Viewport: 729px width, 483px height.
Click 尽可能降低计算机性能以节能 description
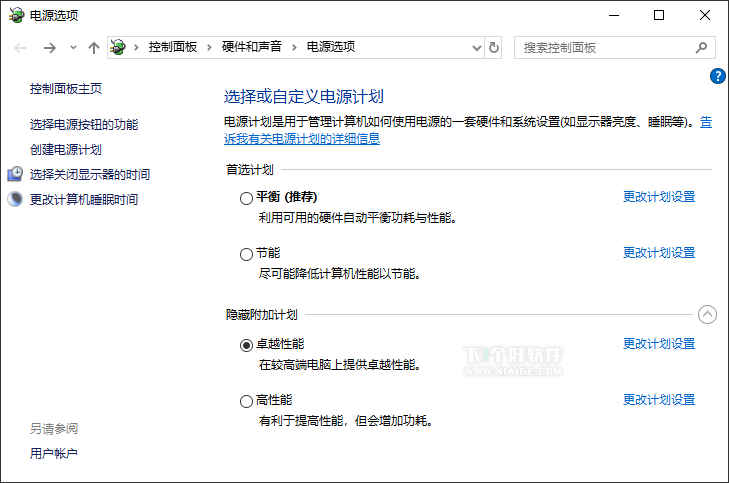click(x=340, y=273)
